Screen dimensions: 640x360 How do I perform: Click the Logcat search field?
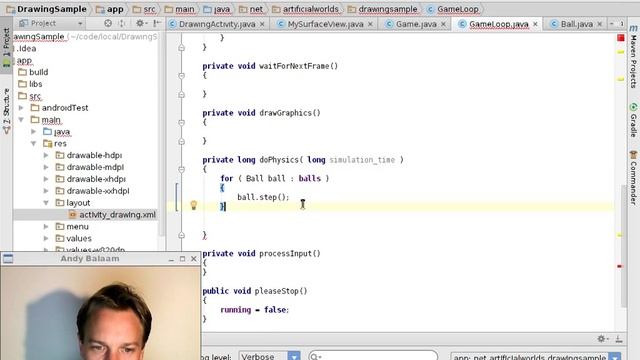(x=373, y=356)
